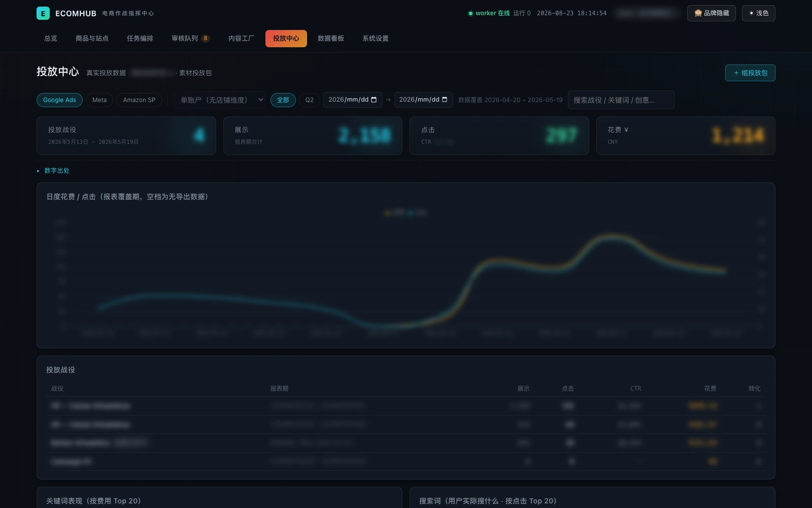This screenshot has height=508, width=812.
Task: Open the 单账户 (无店铺维度) dropdown
Action: (x=220, y=100)
